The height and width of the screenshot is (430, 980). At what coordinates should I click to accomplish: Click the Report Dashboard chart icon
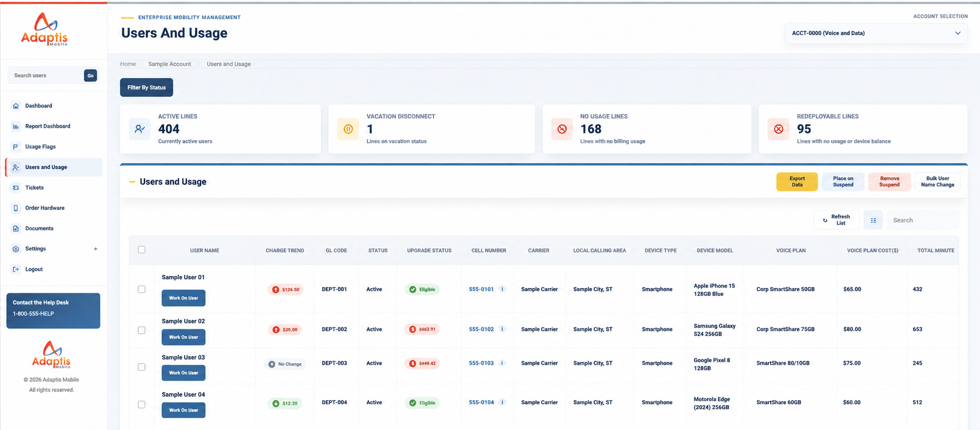tap(16, 126)
